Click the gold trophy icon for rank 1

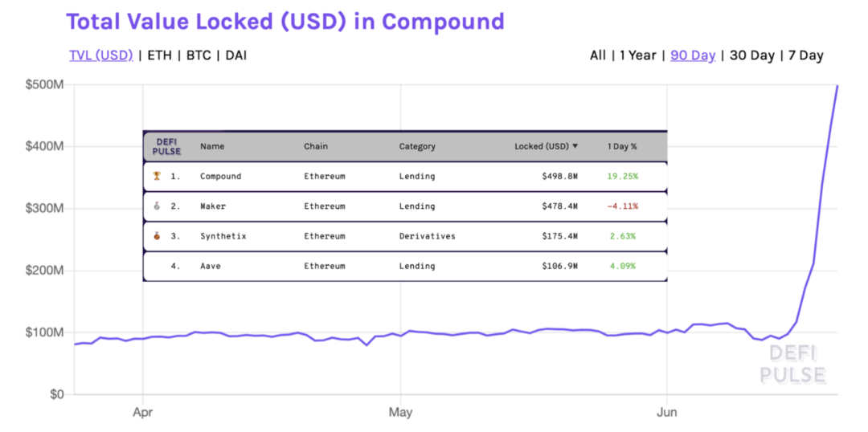point(157,176)
